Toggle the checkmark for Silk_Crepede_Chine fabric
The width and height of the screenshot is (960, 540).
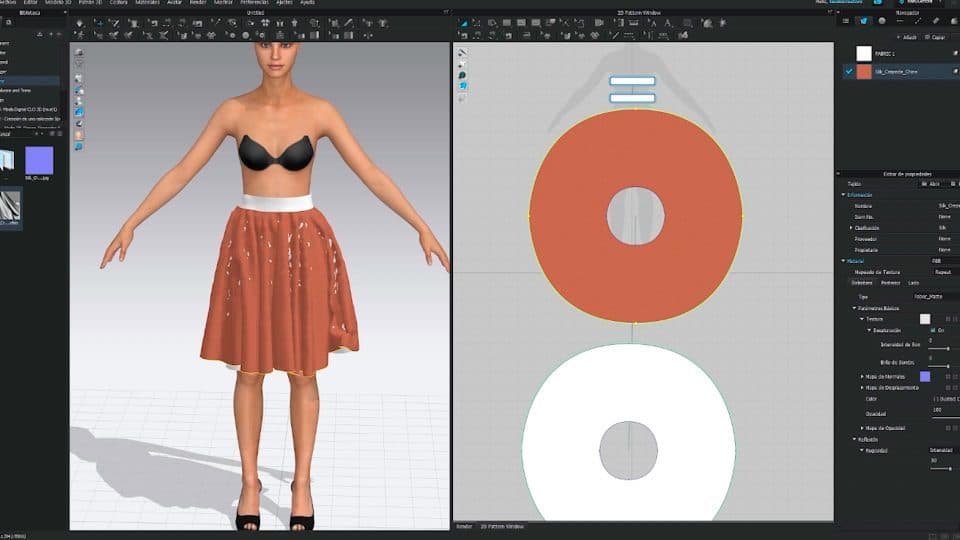[849, 72]
